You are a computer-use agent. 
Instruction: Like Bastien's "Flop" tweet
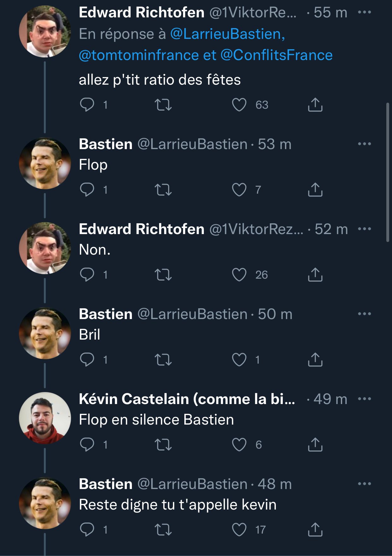point(239,190)
